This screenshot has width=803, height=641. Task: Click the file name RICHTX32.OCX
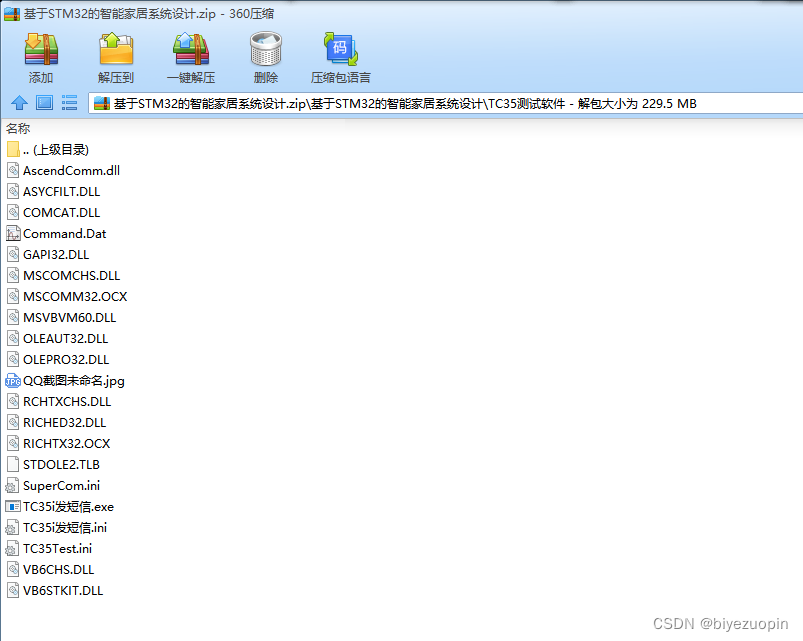(67, 443)
